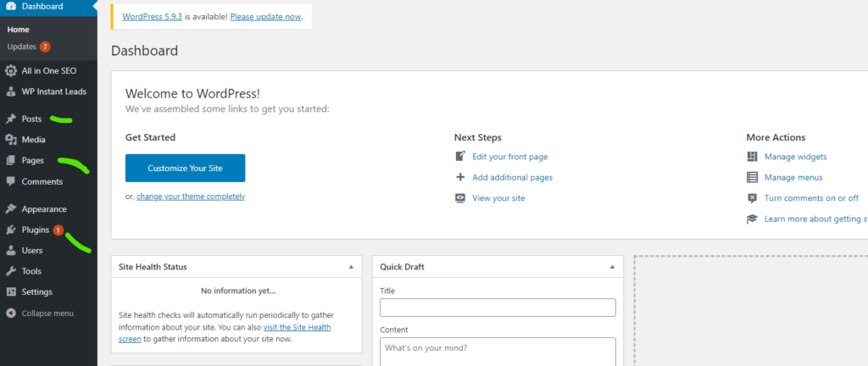Click the Plugins plug icon

[x=10, y=230]
